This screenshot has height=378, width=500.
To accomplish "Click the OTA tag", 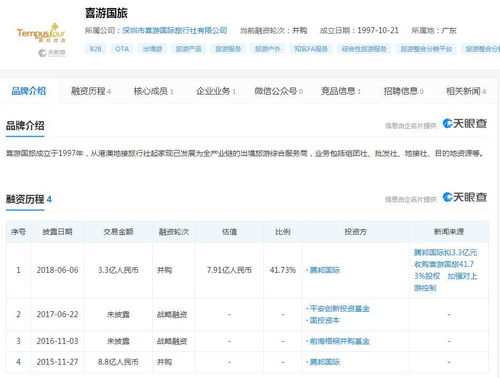I will point(122,49).
